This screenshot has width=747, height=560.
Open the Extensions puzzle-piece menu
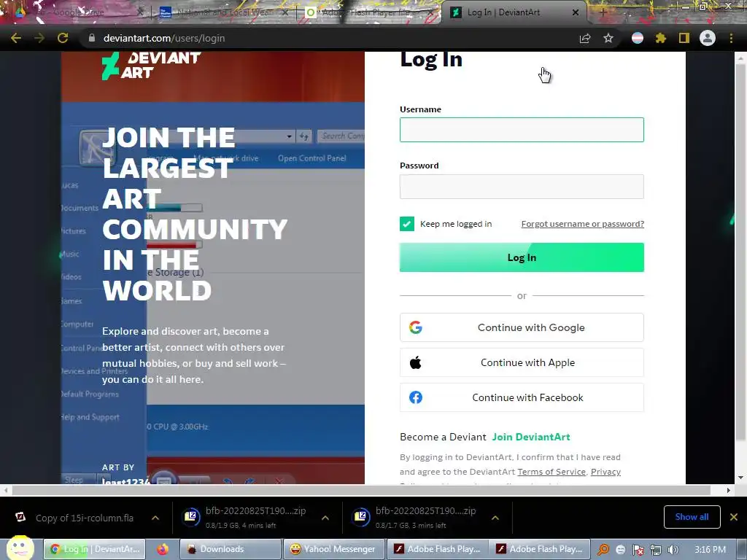point(661,38)
